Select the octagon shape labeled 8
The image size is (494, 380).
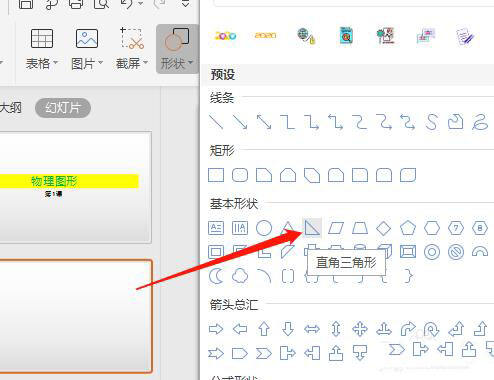(480, 228)
